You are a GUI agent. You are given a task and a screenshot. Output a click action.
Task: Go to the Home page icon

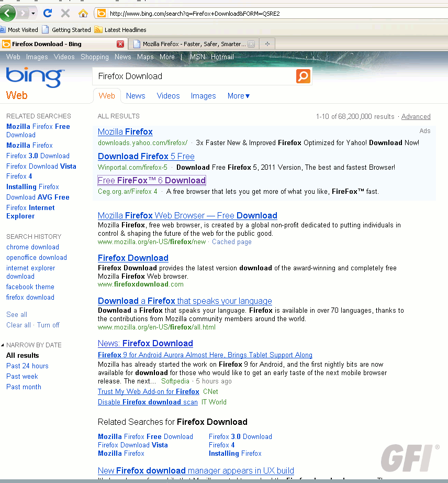(x=83, y=13)
